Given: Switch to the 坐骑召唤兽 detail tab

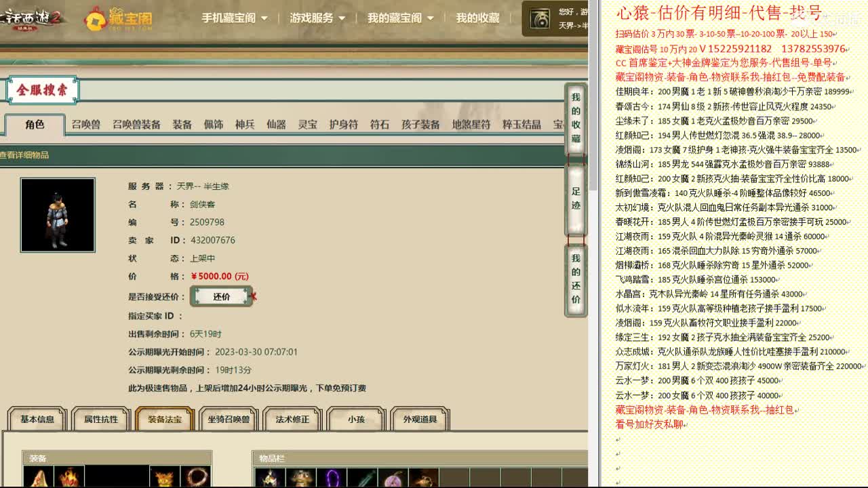Looking at the screenshot, I should click(x=229, y=420).
